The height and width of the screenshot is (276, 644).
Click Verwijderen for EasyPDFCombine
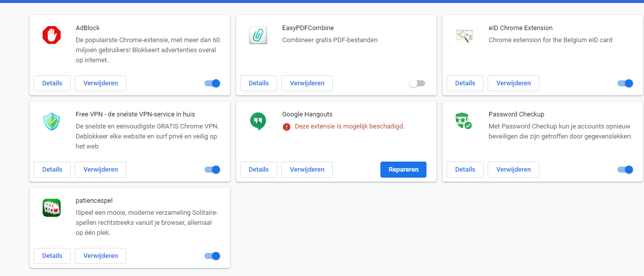tap(307, 83)
